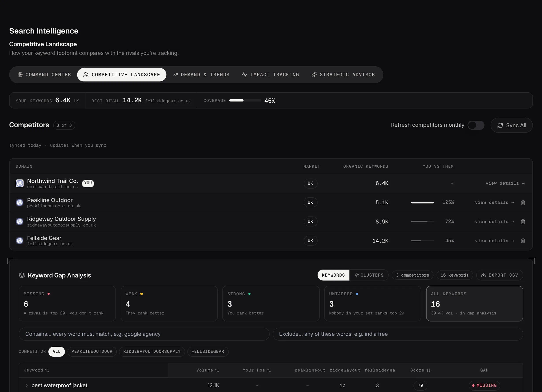Image resolution: width=542 pixels, height=392 pixels.
Task: Click the Peakline Outdoor globe icon
Action: pyautogui.click(x=20, y=203)
